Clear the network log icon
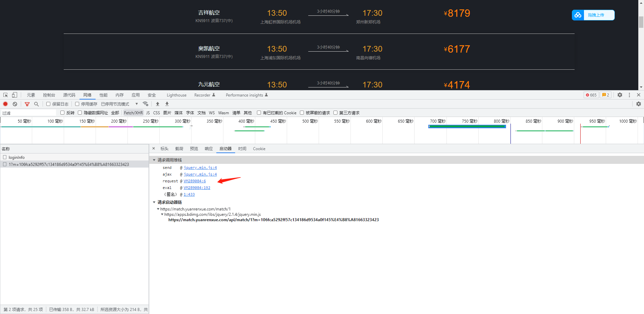The width and height of the screenshot is (644, 314). click(15, 104)
